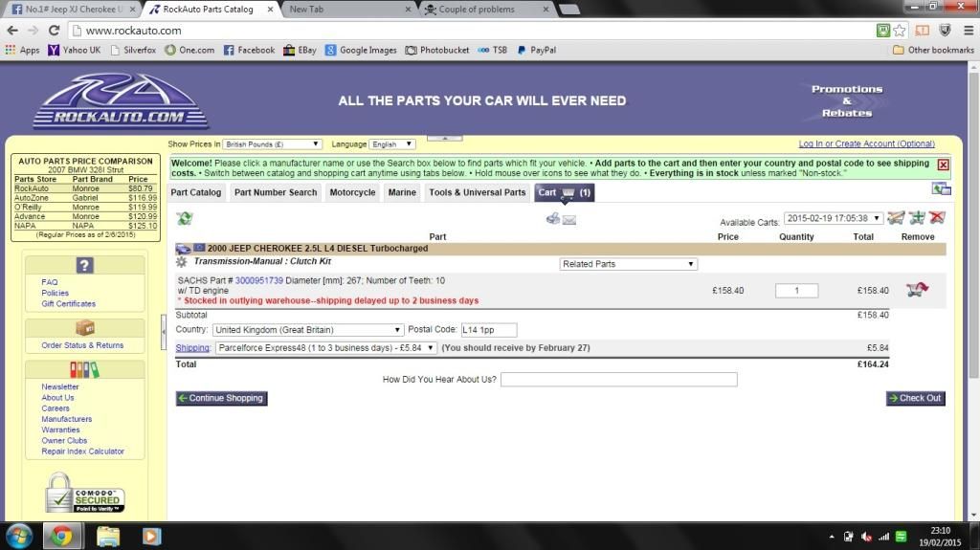The height and width of the screenshot is (550, 980).
Task: Open Show Prices In currency dropdown
Action: click(x=272, y=144)
